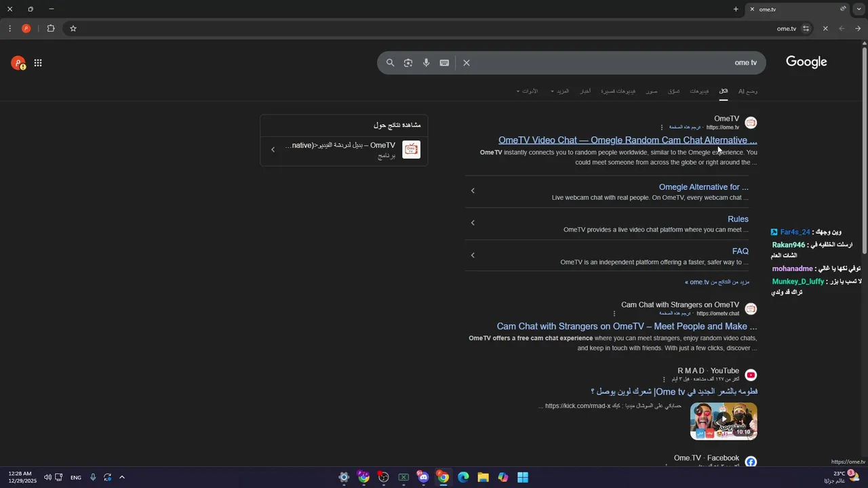Expand the Omegle Alternative sitelink chevron
Image resolution: width=868 pixels, height=488 pixels.
(473, 190)
